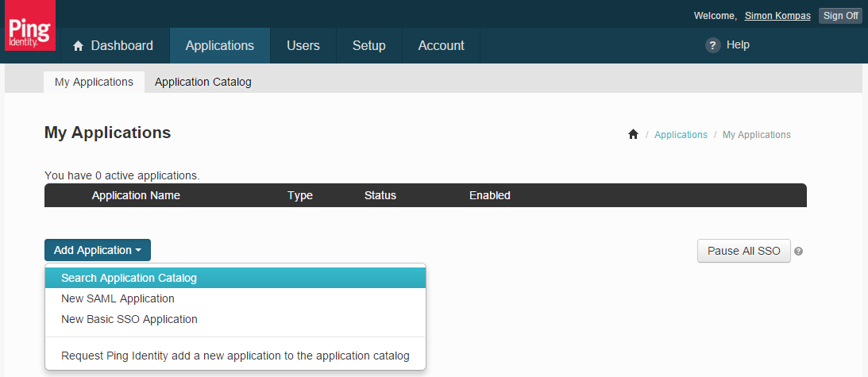Viewport: 868px width, 377px height.
Task: Select Request Ping Identity add a new application
Action: 235,356
